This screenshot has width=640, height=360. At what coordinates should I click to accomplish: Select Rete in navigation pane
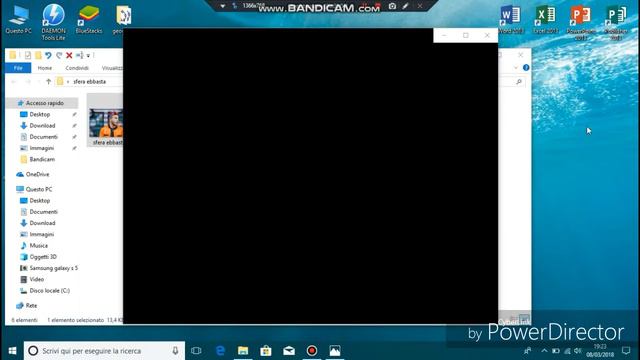tap(31, 305)
